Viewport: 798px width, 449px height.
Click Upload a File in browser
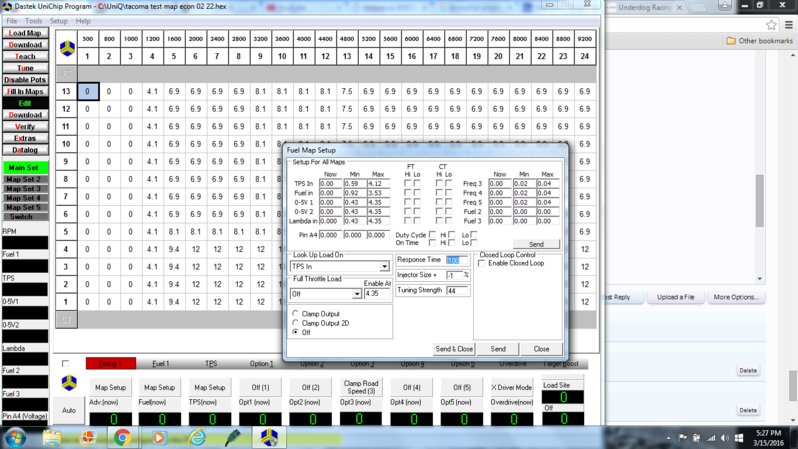click(x=675, y=297)
